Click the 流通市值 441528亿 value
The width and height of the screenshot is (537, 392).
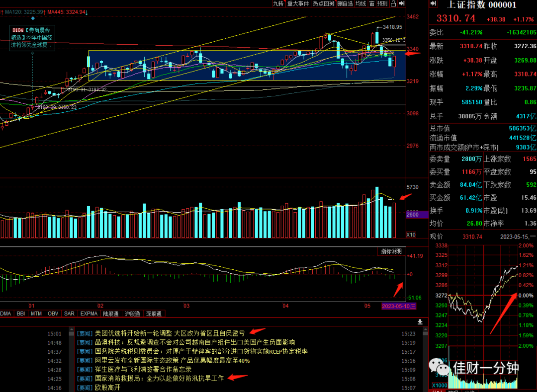click(523, 138)
